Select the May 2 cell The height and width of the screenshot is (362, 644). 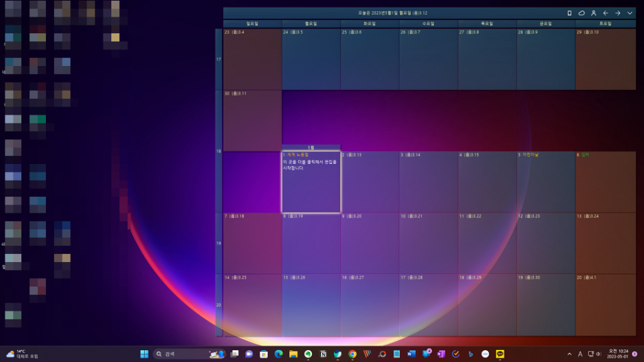(369, 182)
